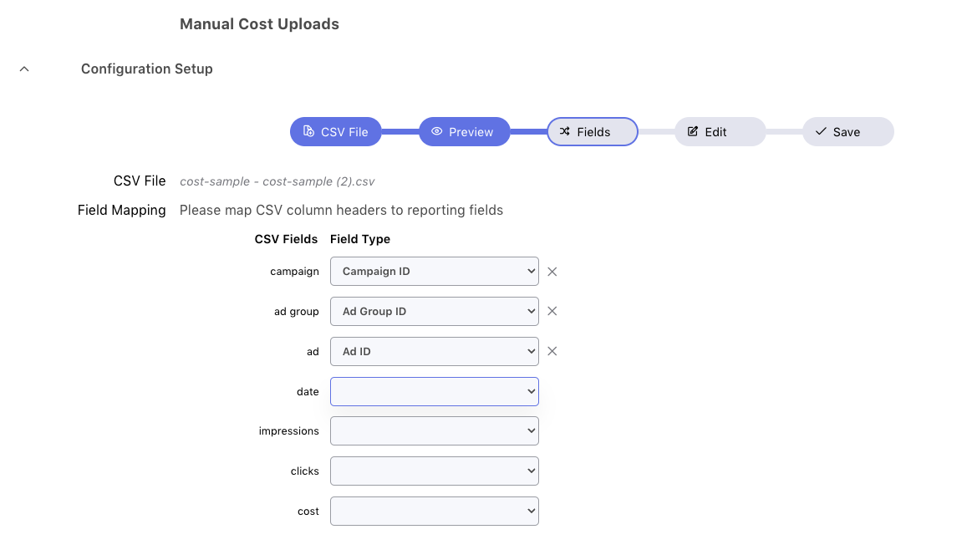Open the ad group field type dropdown
This screenshot has width=967, height=560.
click(x=434, y=312)
